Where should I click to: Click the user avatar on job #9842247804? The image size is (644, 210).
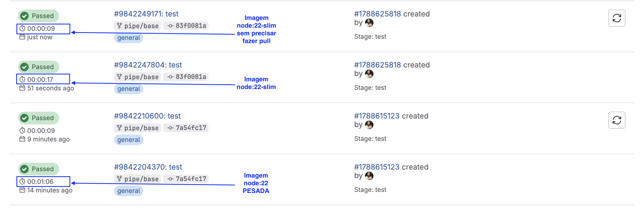pos(369,74)
